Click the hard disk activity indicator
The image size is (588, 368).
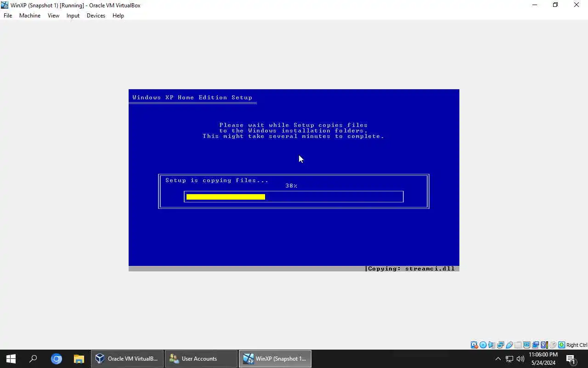coord(474,345)
